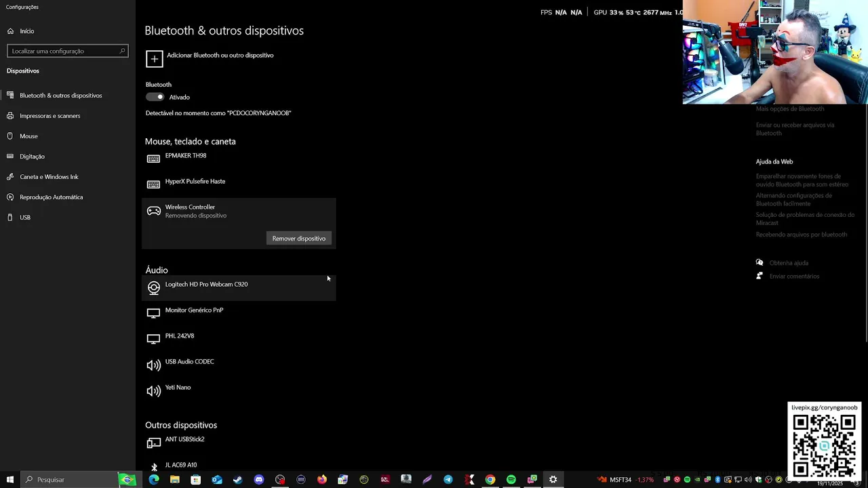Open Recebendo arquivos por bluetooth link
Image resolution: width=868 pixels, height=488 pixels.
point(802,235)
